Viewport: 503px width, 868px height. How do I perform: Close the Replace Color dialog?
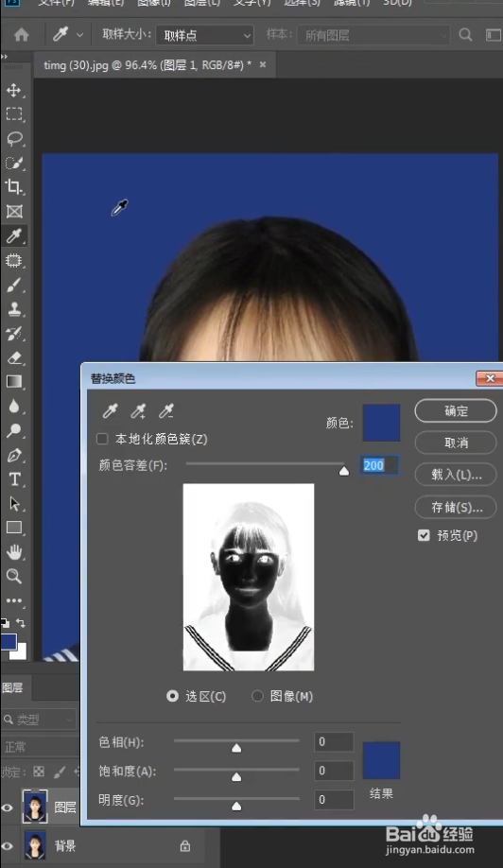pyautogui.click(x=490, y=378)
